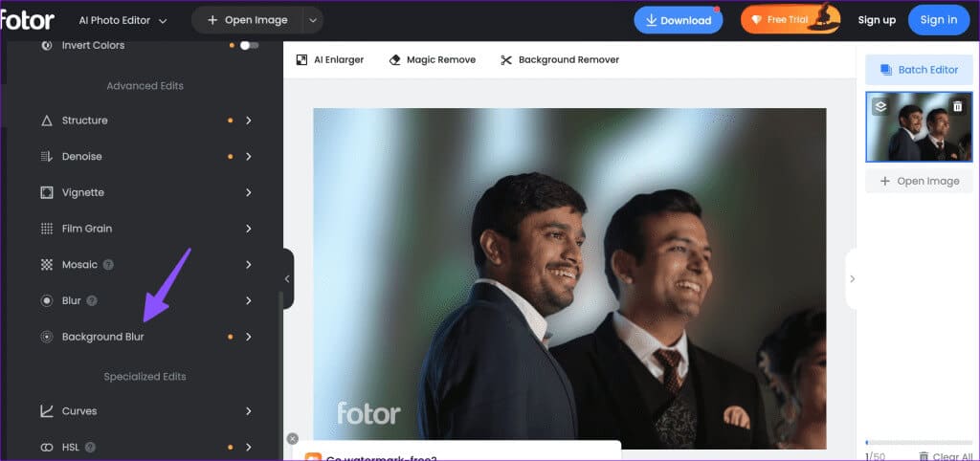Expand the Open Image dropdown arrow
980x461 pixels.
coord(313,20)
